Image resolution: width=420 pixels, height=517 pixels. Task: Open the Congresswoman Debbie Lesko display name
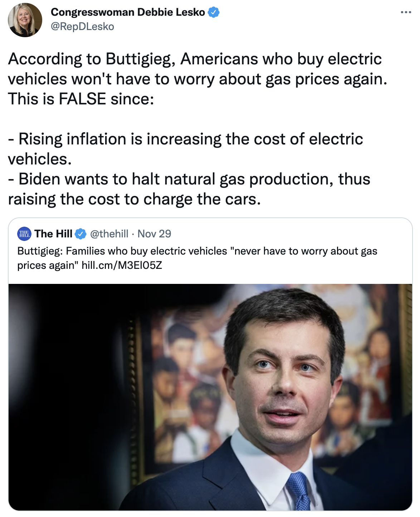[128, 13]
